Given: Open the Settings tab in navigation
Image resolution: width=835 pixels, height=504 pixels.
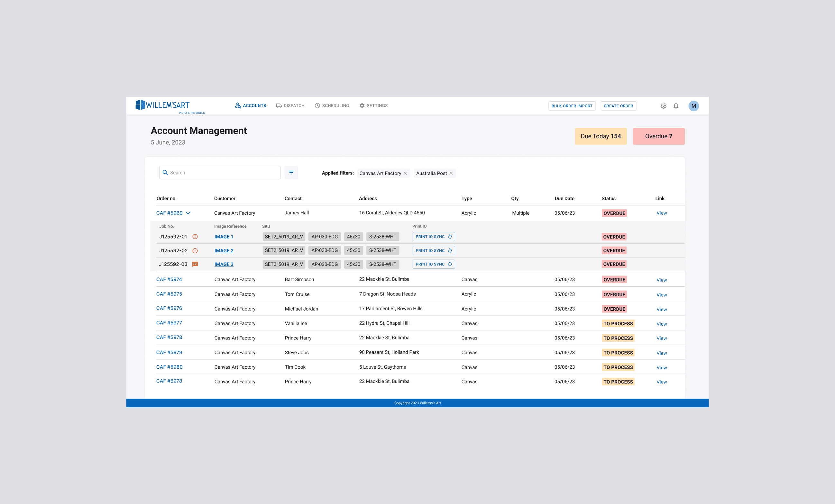Looking at the screenshot, I should pyautogui.click(x=373, y=106).
